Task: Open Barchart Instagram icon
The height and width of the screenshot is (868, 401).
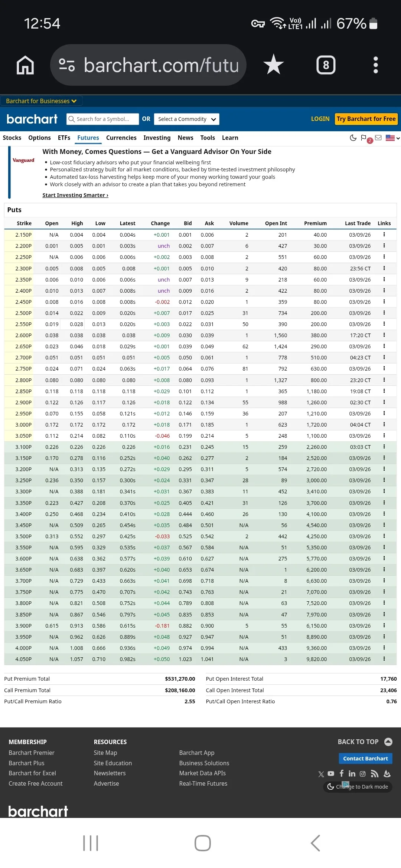Action: coord(363,774)
